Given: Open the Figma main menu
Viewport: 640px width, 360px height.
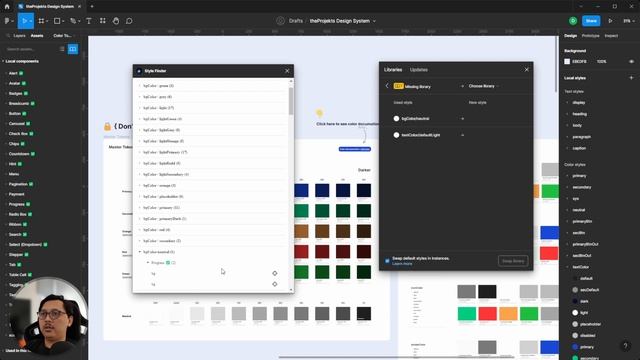Looking at the screenshot, I should coord(9,21).
